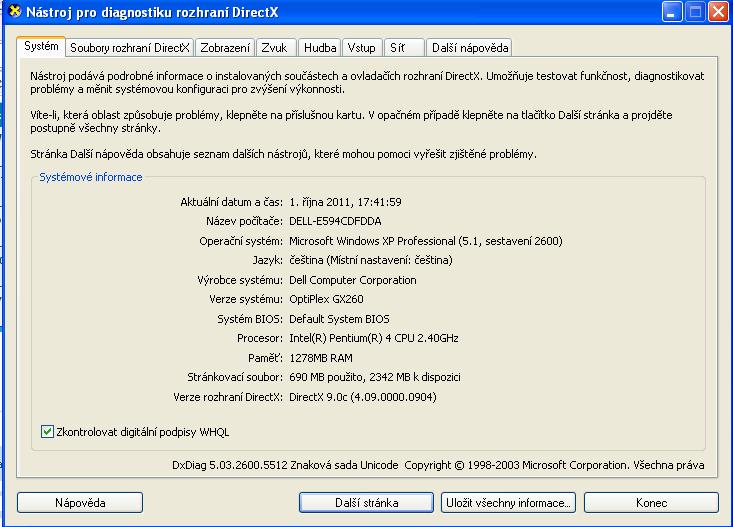Exit with the Konec button

pyautogui.click(x=651, y=503)
